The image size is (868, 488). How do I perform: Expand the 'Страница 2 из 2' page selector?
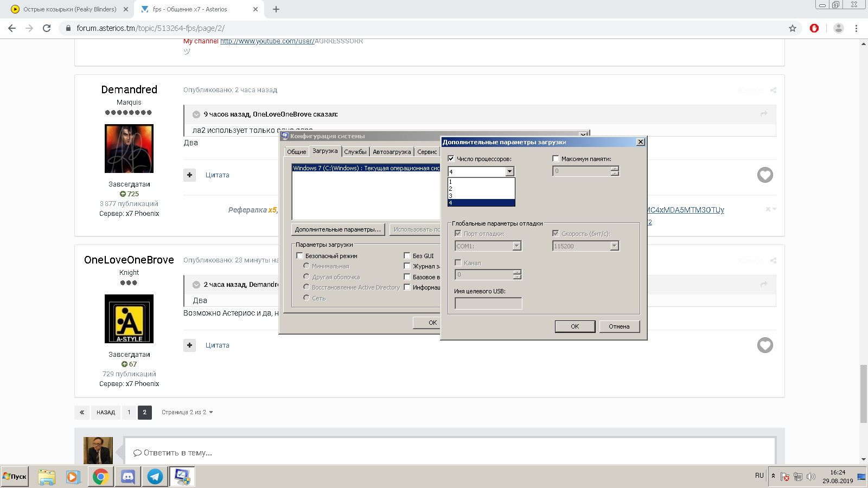[187, 412]
